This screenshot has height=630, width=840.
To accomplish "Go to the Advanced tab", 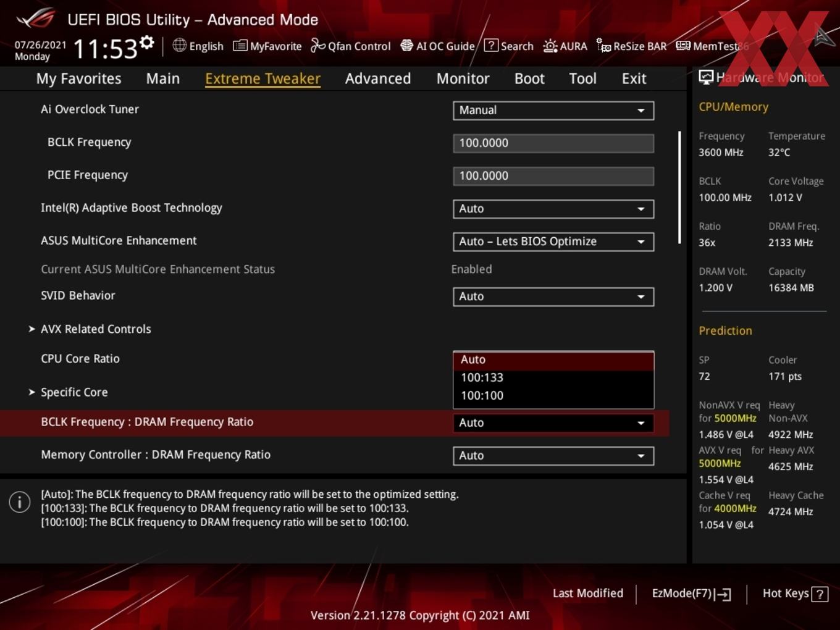I will pyautogui.click(x=378, y=78).
